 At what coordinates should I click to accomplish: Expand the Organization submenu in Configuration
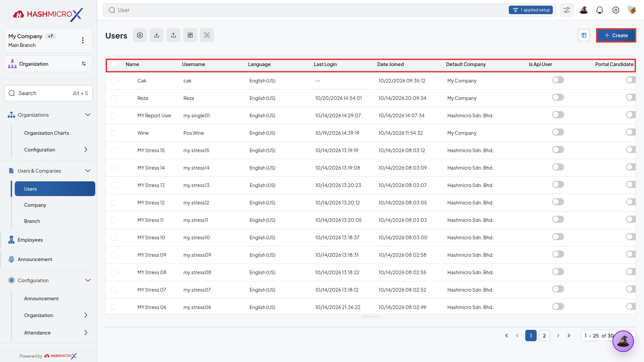pos(86,315)
